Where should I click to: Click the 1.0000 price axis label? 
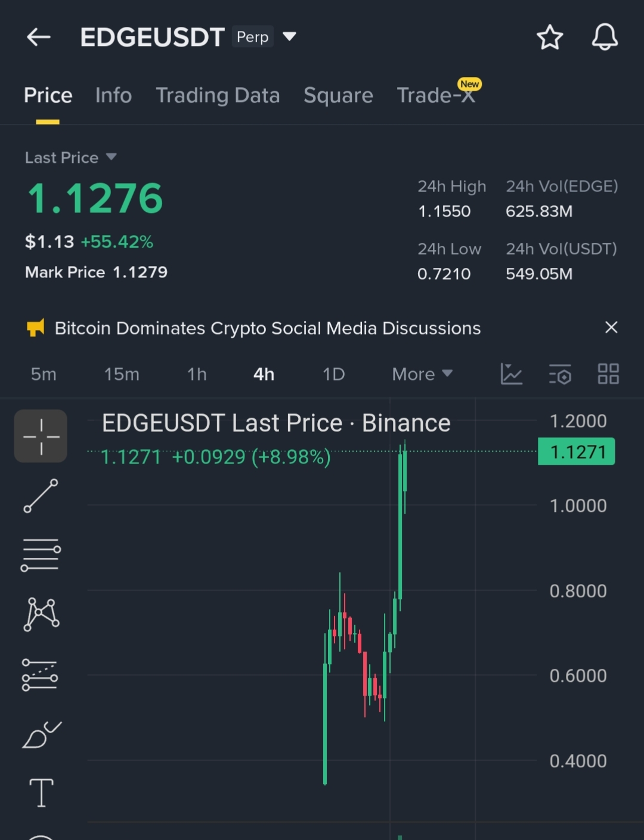click(578, 506)
